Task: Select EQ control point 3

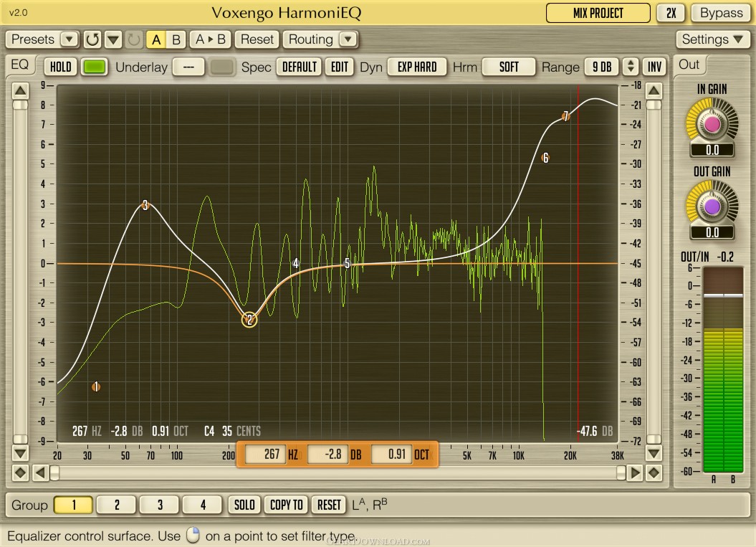Action: pyautogui.click(x=145, y=206)
